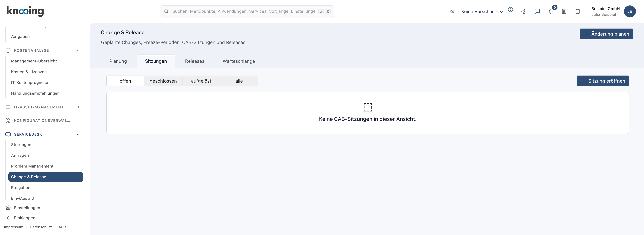The width and height of the screenshot is (644, 235).
Task: Click the Konfigurationsverwaltung icon
Action: click(x=8, y=121)
